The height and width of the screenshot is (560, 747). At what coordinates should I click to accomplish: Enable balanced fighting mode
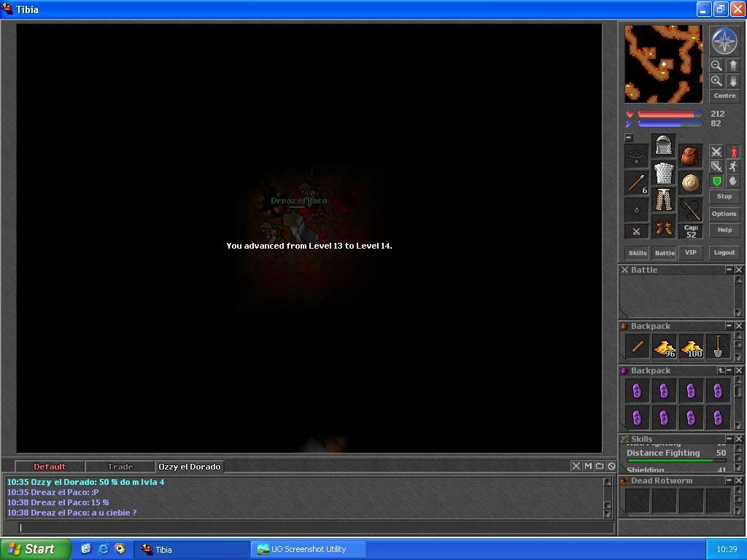[716, 167]
